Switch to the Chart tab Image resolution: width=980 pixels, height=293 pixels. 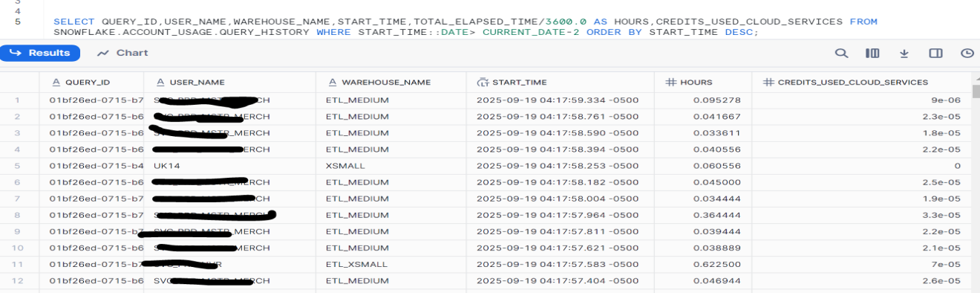(x=122, y=53)
